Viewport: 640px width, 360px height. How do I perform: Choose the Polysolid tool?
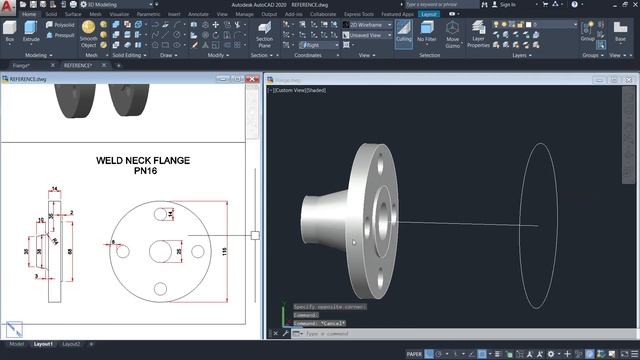[60, 25]
